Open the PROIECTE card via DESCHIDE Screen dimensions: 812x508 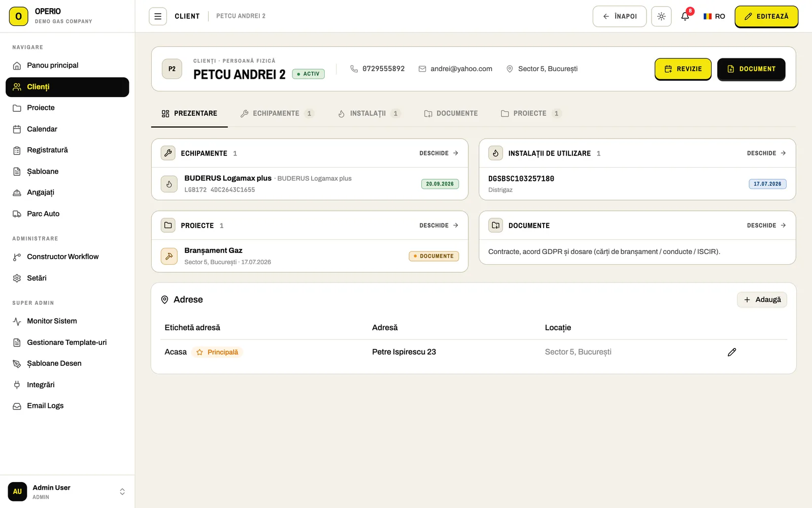[x=439, y=225]
